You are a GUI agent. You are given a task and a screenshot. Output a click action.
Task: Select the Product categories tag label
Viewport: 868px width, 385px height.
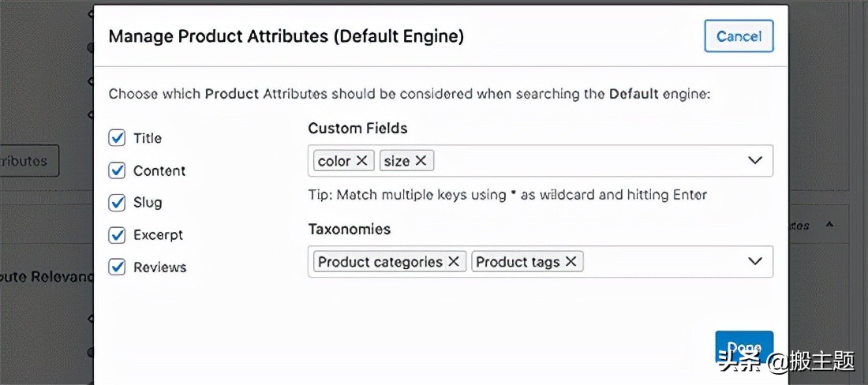click(x=380, y=262)
